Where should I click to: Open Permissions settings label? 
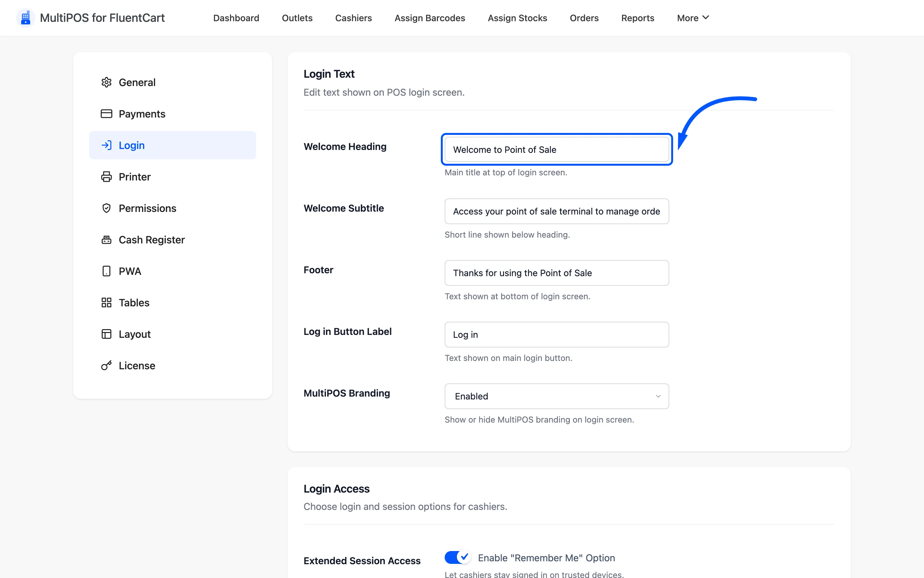[147, 208]
